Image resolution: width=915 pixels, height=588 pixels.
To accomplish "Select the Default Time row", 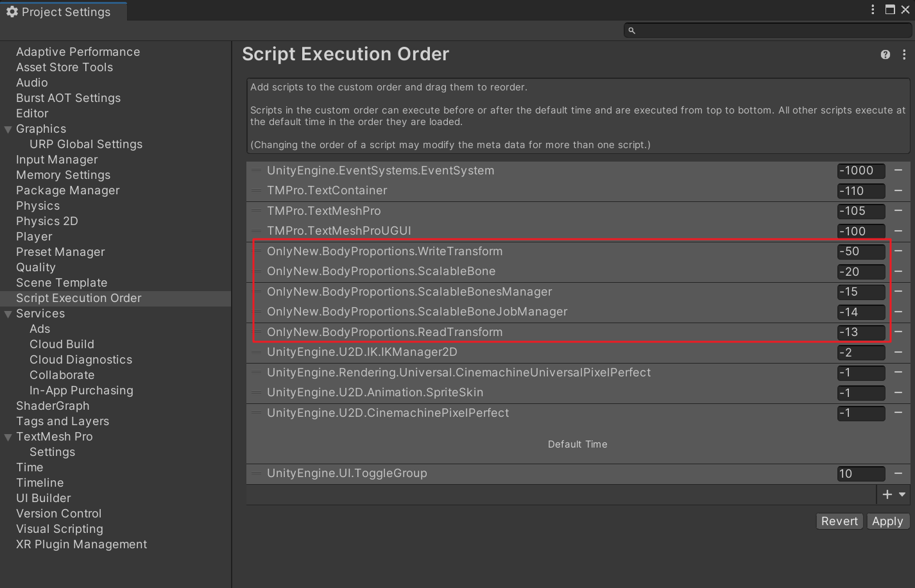I will coord(577,444).
